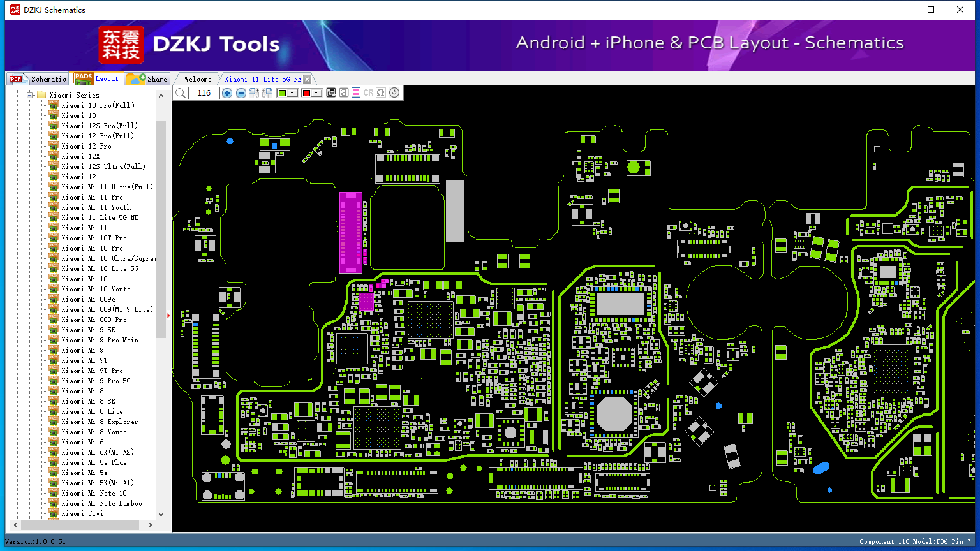Open the Xiaomi 13 Pro(Full) layout
This screenshot has height=551, width=980.
(98, 105)
